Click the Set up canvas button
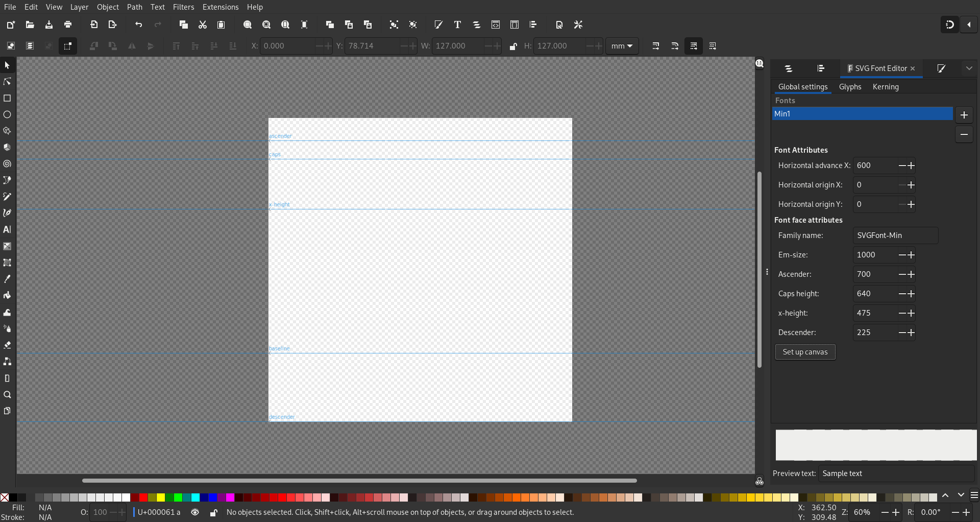Viewport: 980px width, 522px height. pyautogui.click(x=805, y=352)
